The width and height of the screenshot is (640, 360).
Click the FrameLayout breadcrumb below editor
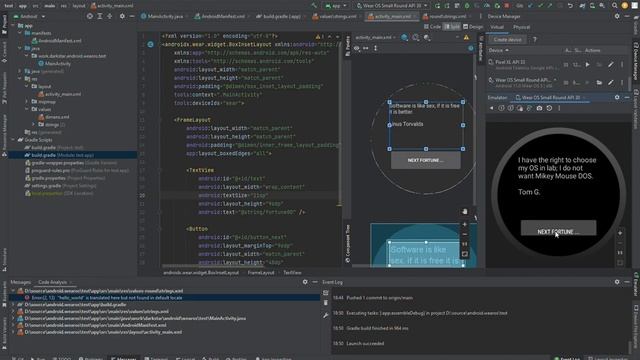[x=261, y=273]
